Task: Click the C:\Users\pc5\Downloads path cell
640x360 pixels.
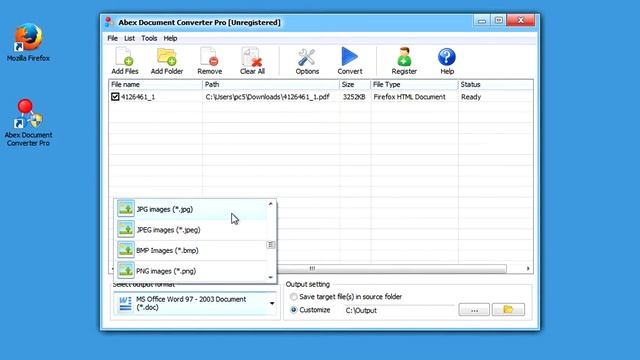Action: click(267, 97)
